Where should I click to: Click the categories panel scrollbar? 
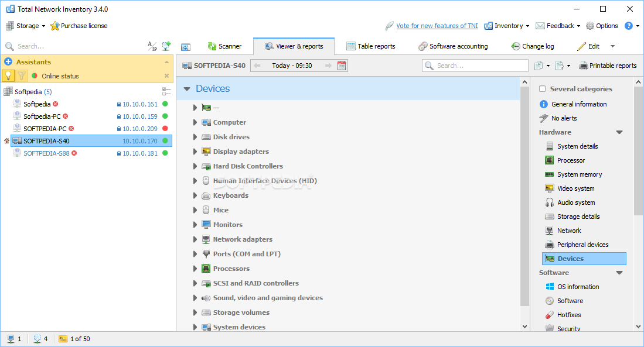tap(638, 151)
